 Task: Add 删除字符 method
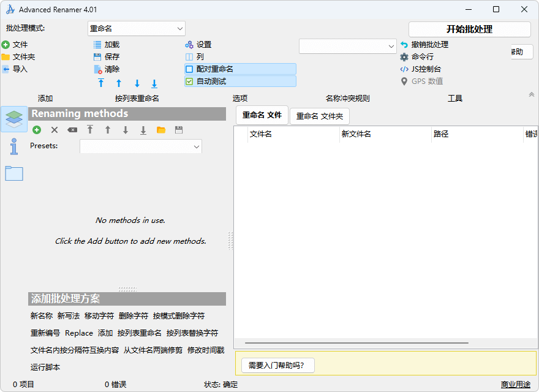134,315
